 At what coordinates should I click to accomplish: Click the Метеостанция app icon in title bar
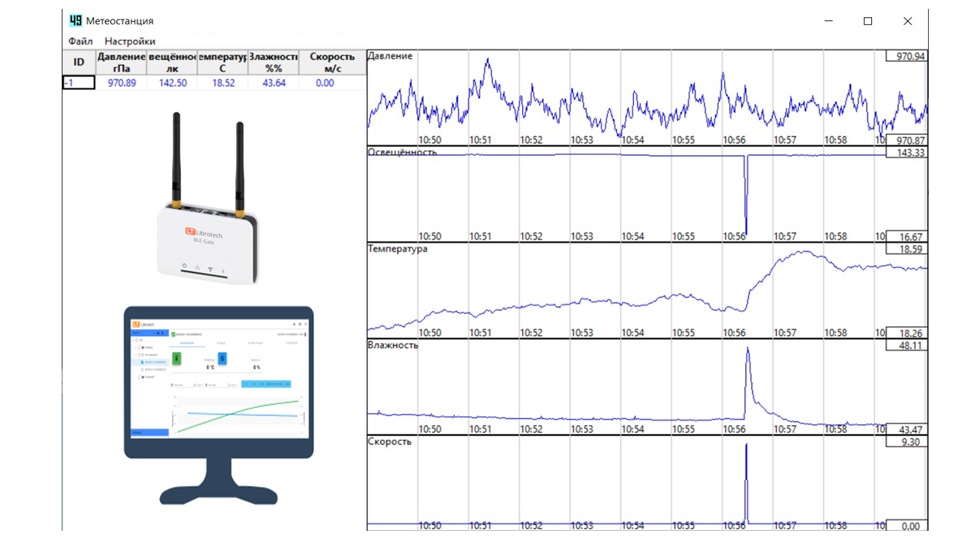tap(76, 21)
